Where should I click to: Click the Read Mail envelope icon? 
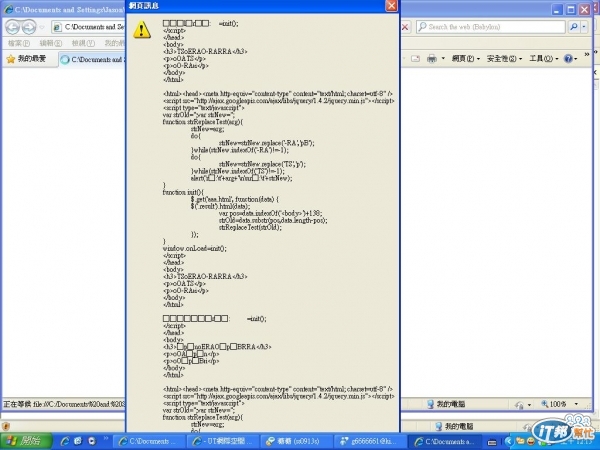(415, 59)
